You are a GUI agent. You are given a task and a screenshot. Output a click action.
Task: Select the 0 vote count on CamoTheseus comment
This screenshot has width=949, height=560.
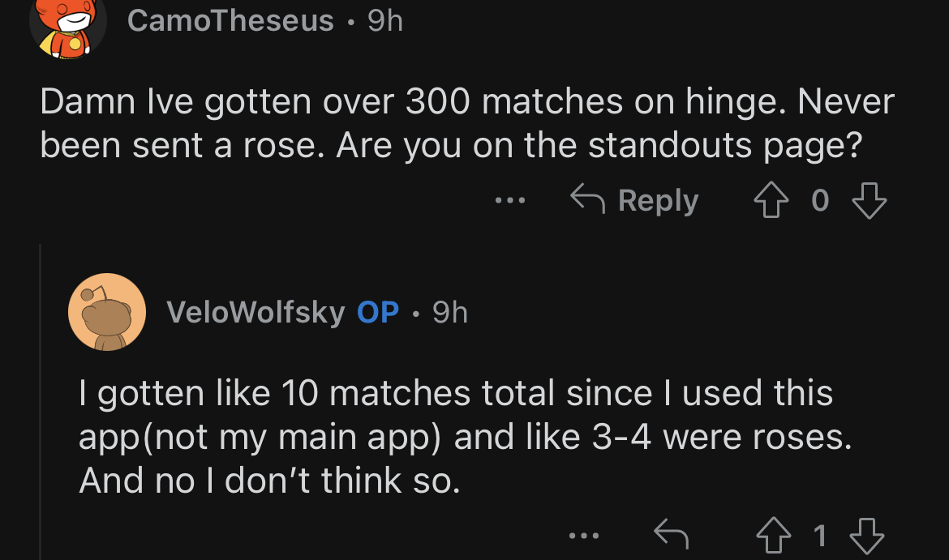click(x=820, y=200)
